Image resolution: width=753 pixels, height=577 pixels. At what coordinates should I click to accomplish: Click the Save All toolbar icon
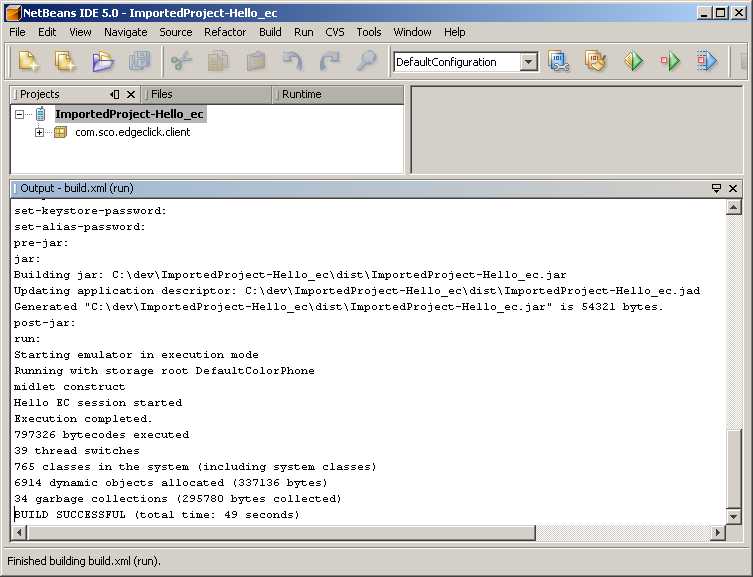tap(140, 61)
